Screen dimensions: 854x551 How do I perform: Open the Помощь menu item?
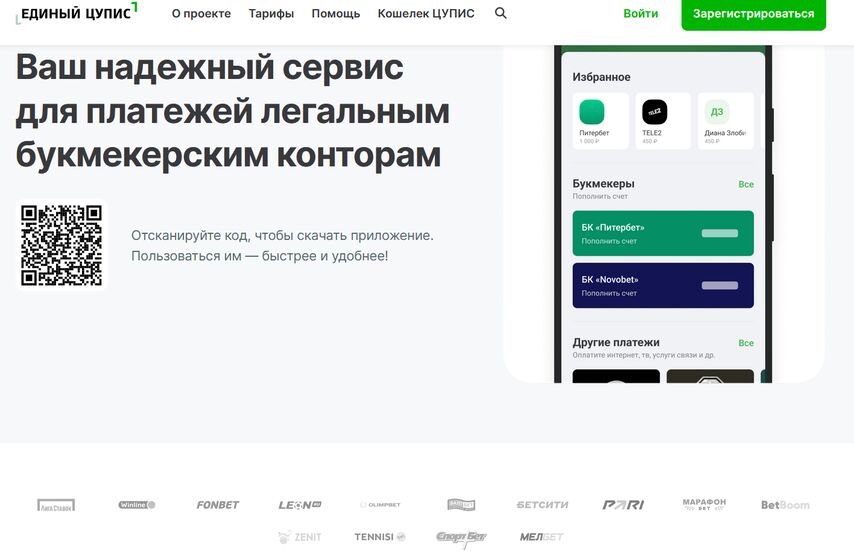tap(336, 14)
